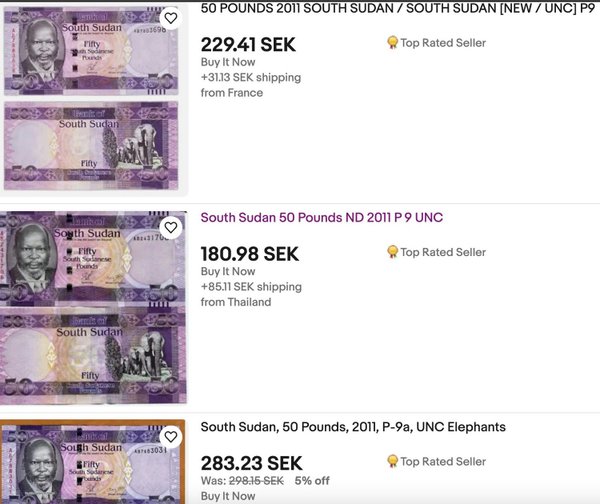600x504 pixels.
Task: View the banknote photo of the France listing
Action: 93,98
